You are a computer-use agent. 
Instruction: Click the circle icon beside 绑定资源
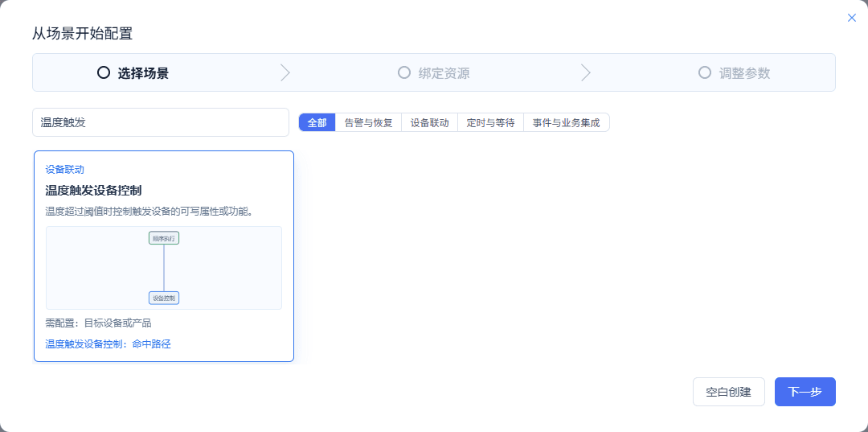point(404,72)
